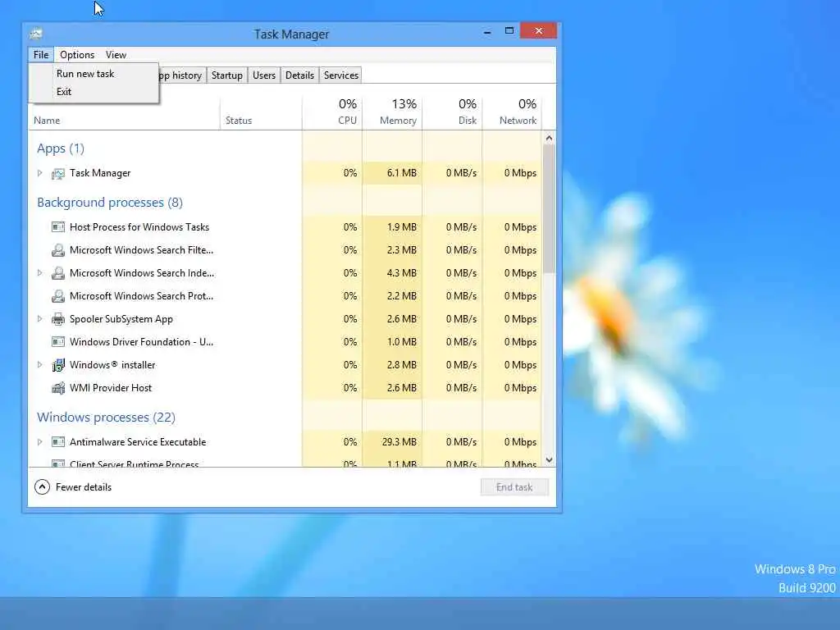
Task: Click the scrollbar down arrow
Action: click(x=549, y=460)
